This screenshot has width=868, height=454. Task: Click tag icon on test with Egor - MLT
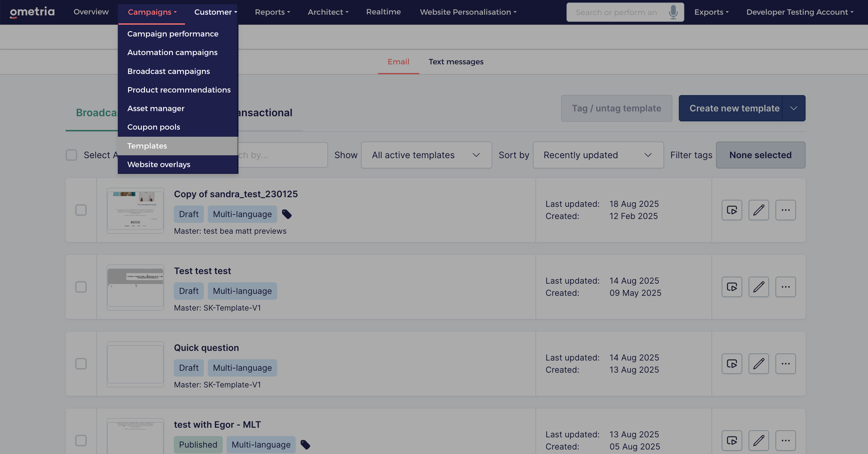pyautogui.click(x=305, y=445)
